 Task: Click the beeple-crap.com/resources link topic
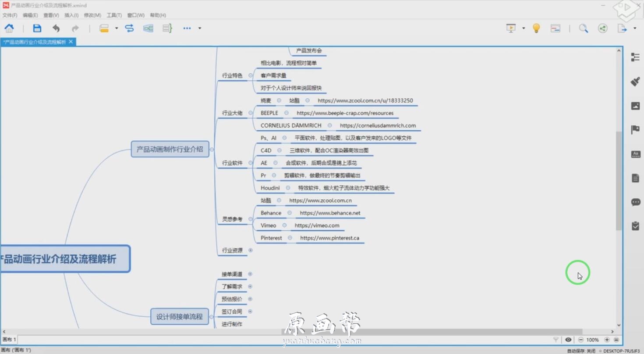point(345,113)
